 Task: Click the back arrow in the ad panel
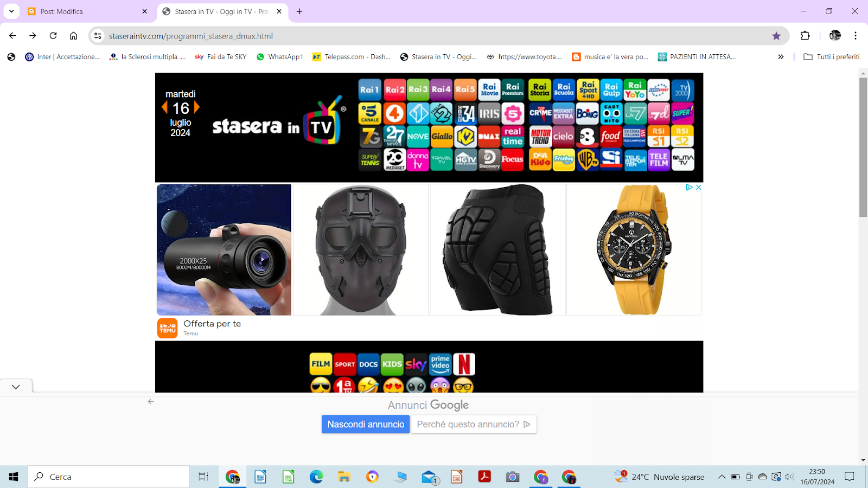pos(151,402)
